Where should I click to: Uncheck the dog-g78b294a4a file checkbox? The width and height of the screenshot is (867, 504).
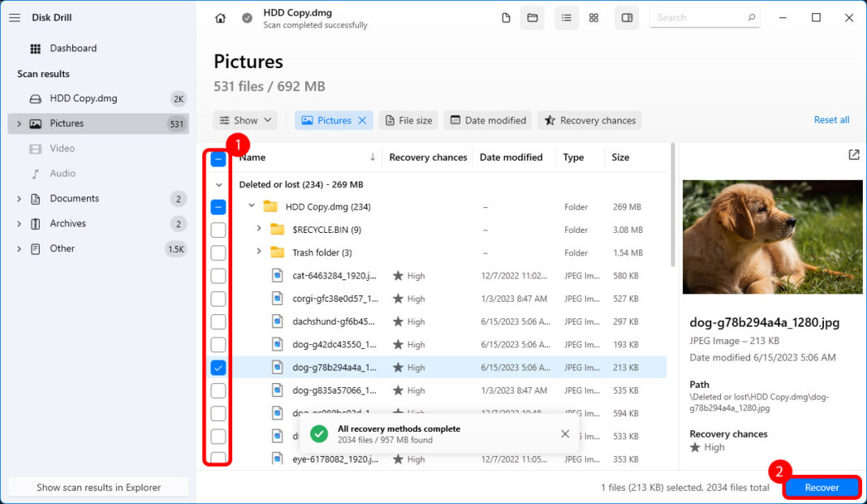(x=218, y=367)
